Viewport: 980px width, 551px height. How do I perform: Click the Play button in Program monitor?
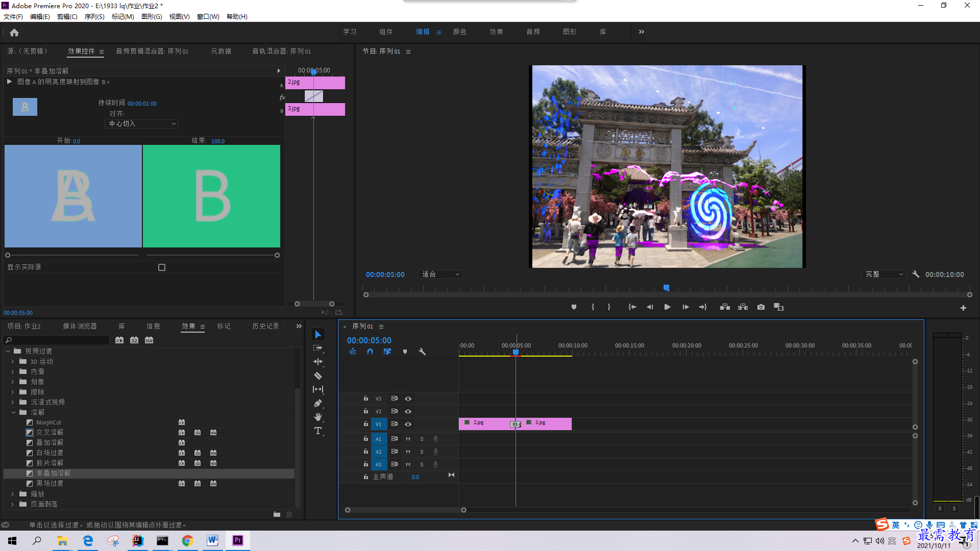pyautogui.click(x=667, y=307)
